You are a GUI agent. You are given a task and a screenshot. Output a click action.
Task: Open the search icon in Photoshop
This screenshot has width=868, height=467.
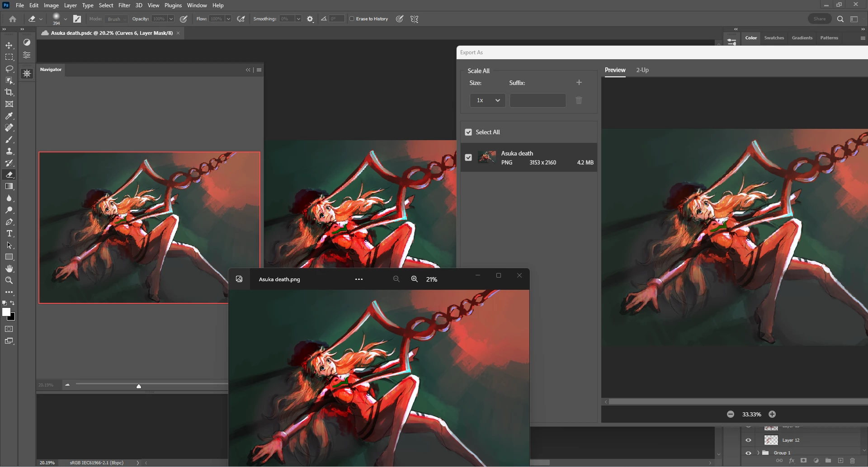pyautogui.click(x=840, y=19)
